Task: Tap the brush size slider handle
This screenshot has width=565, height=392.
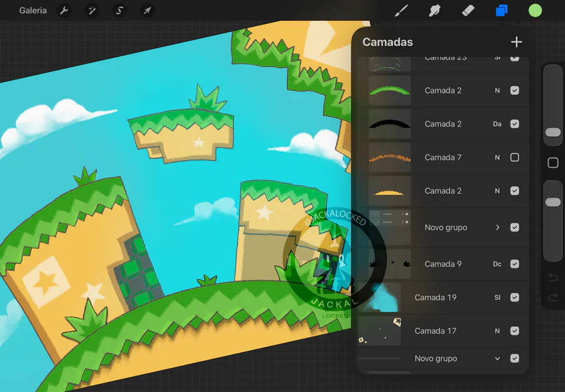Action: (552, 132)
